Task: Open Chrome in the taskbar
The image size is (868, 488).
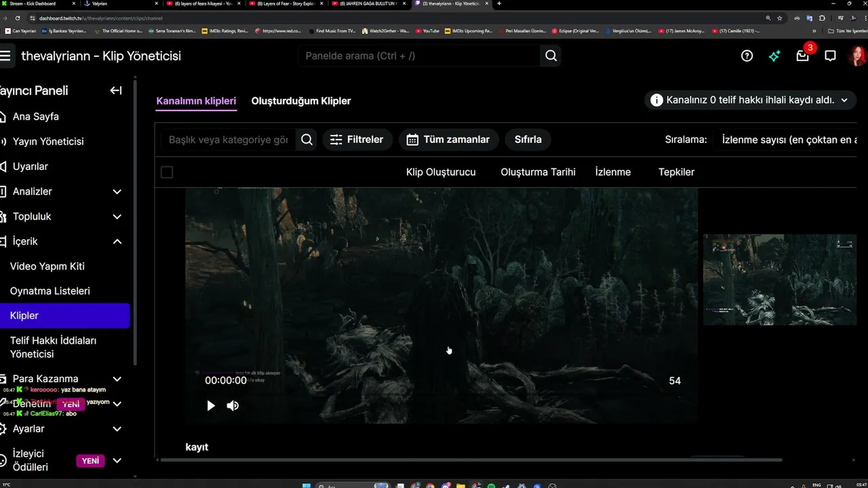Action: tap(429, 485)
